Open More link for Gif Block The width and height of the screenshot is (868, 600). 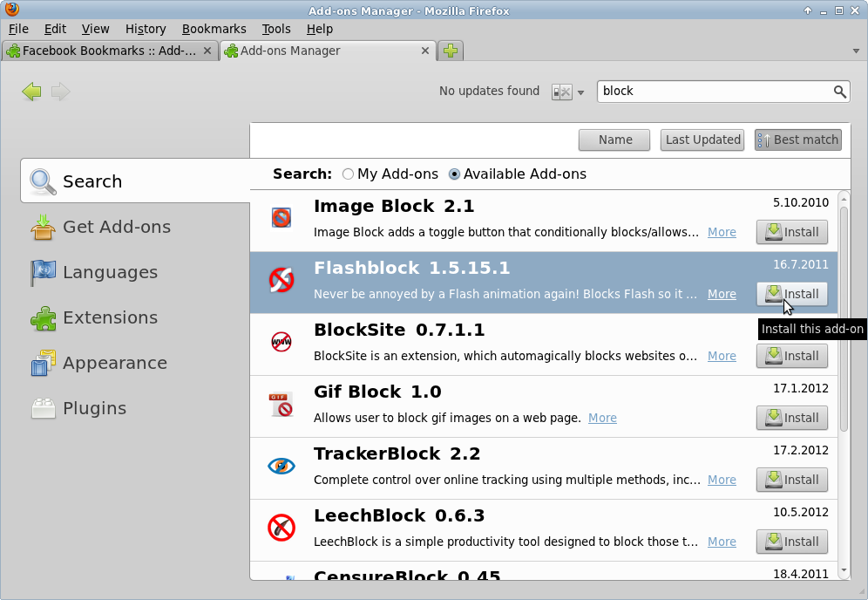(x=602, y=419)
